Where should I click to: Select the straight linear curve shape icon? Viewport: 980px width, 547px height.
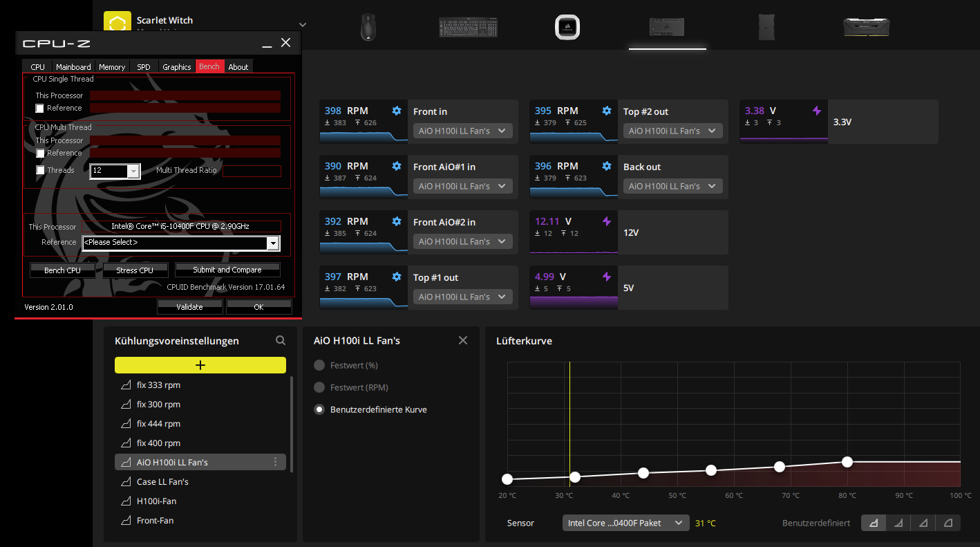pyautogui.click(x=923, y=523)
